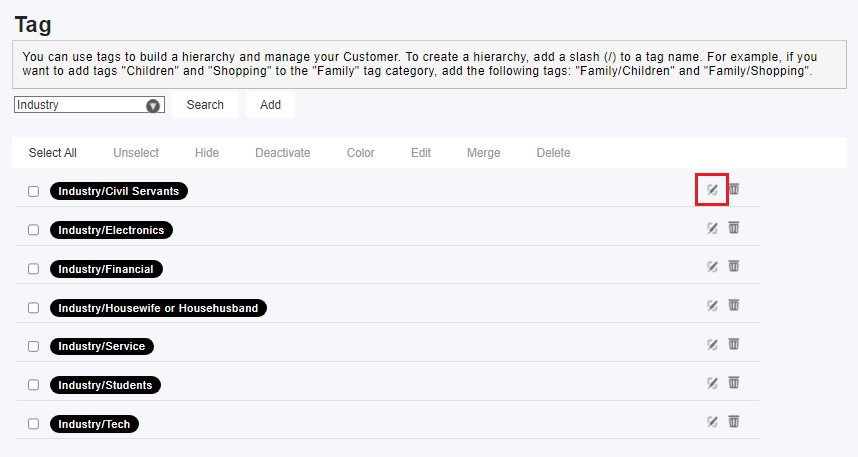Check the Industry/Civil Servants checkbox

[x=33, y=191]
